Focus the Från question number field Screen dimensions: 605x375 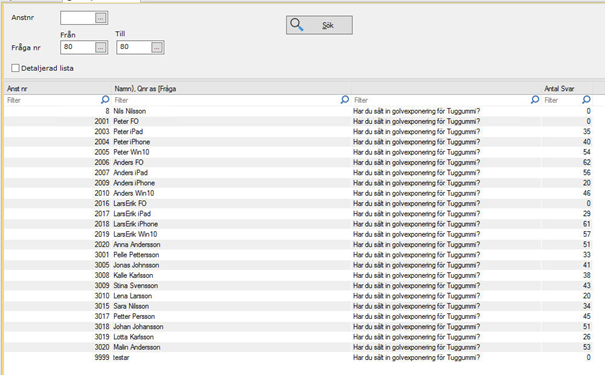click(78, 47)
